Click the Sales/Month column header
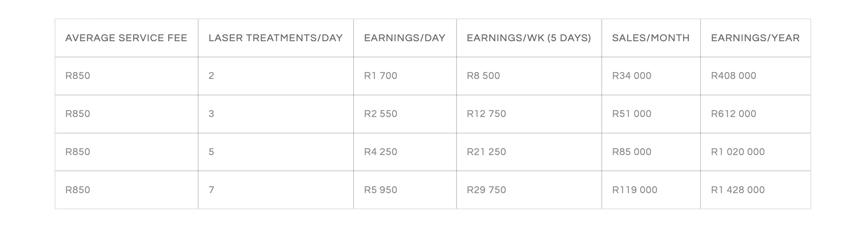 point(651,38)
